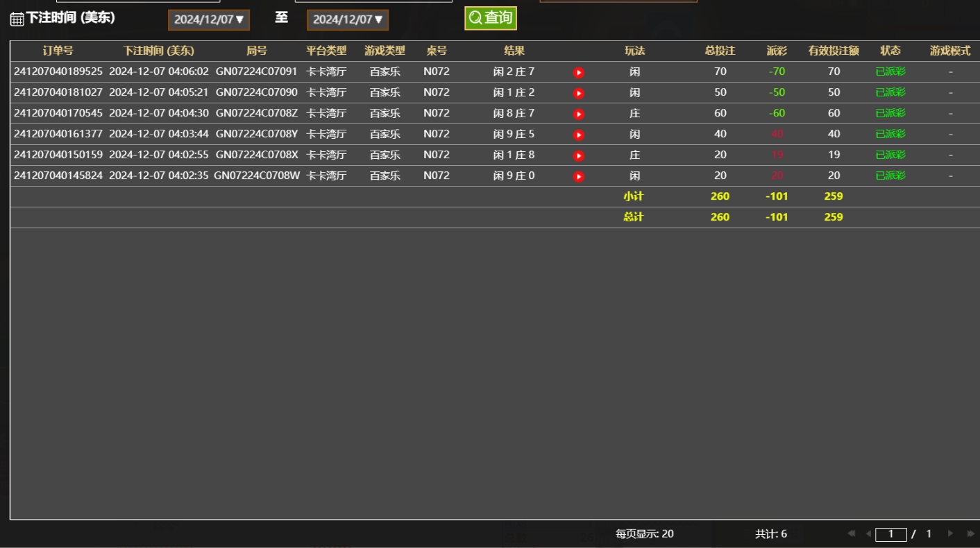Click the next page arrow
The width and height of the screenshot is (980, 548).
tap(949, 533)
